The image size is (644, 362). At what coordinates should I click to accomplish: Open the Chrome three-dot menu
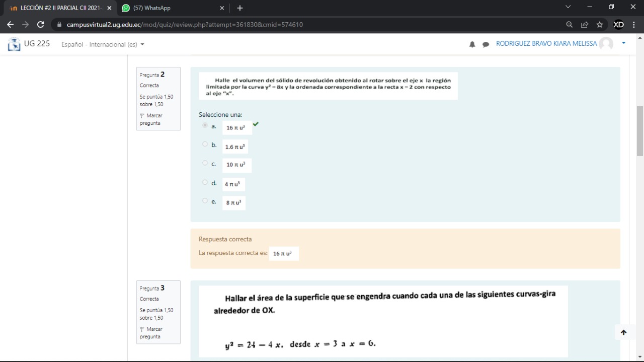click(634, 24)
